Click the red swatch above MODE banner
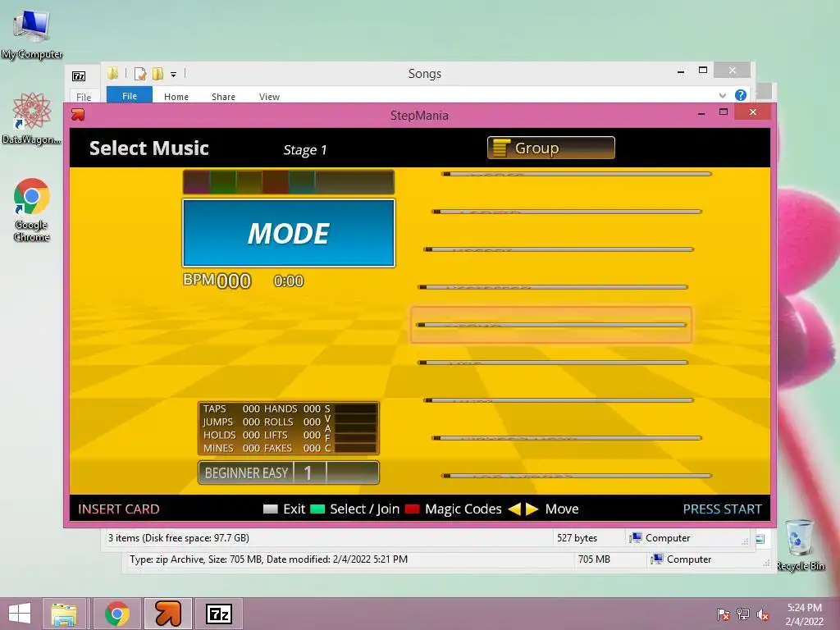Image resolution: width=840 pixels, height=630 pixels. coord(276,182)
